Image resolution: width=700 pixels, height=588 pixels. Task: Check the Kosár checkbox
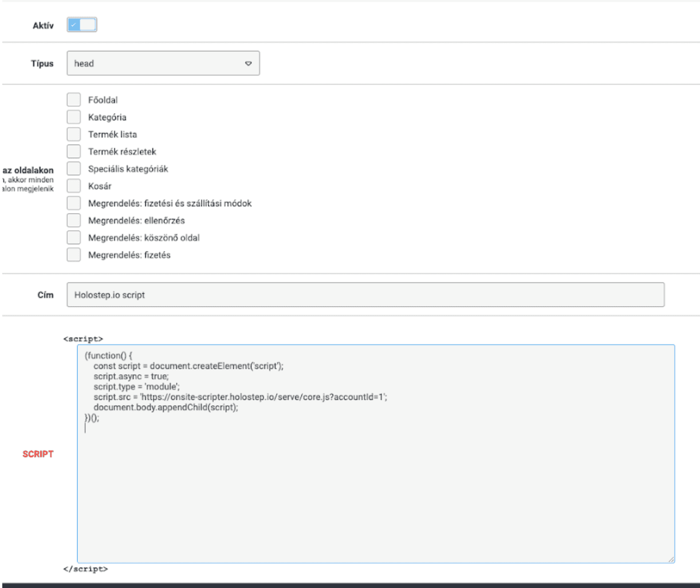pos(74,186)
